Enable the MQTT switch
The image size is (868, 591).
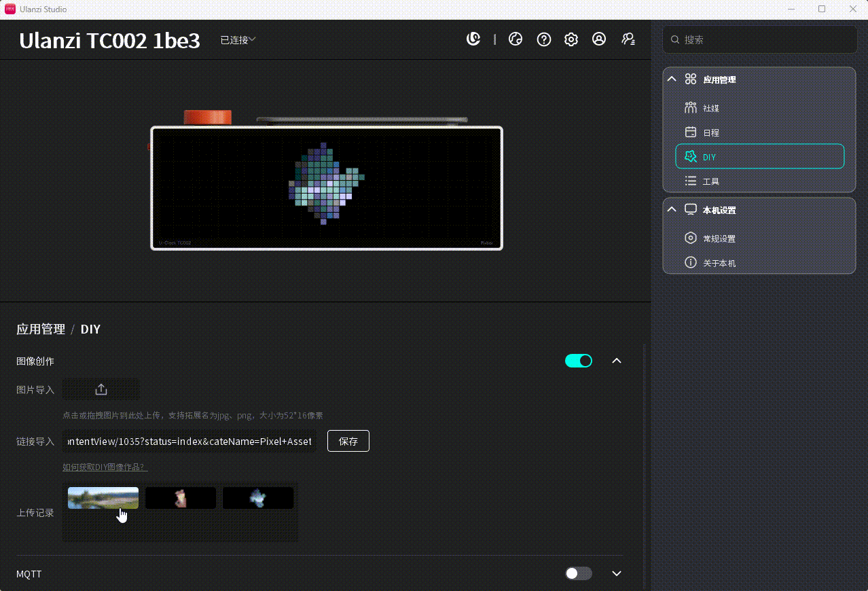pyautogui.click(x=579, y=573)
